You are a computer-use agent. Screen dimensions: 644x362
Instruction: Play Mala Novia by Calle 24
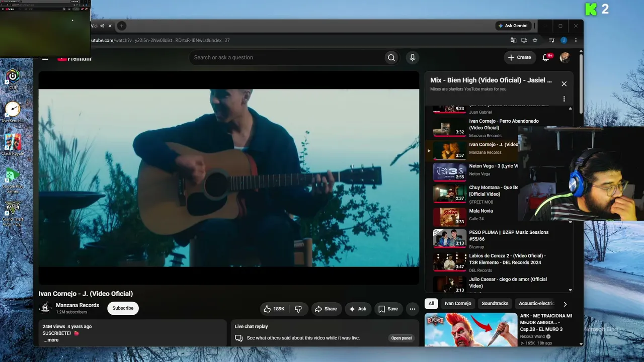473,217
